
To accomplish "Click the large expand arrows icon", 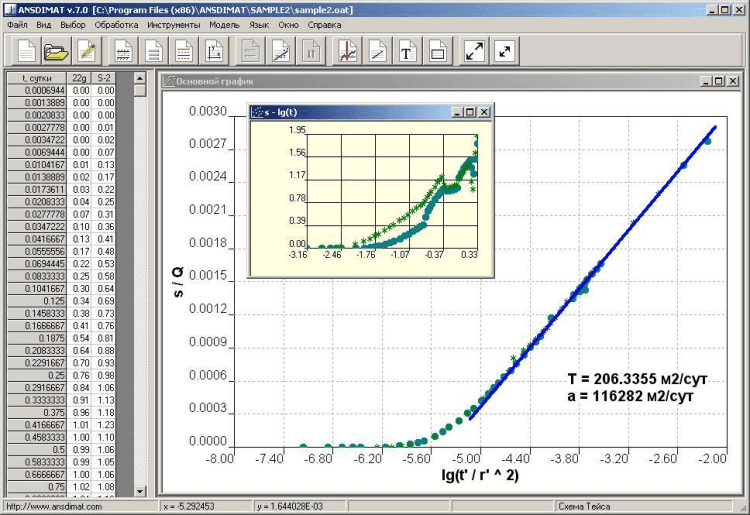I will coord(474,51).
